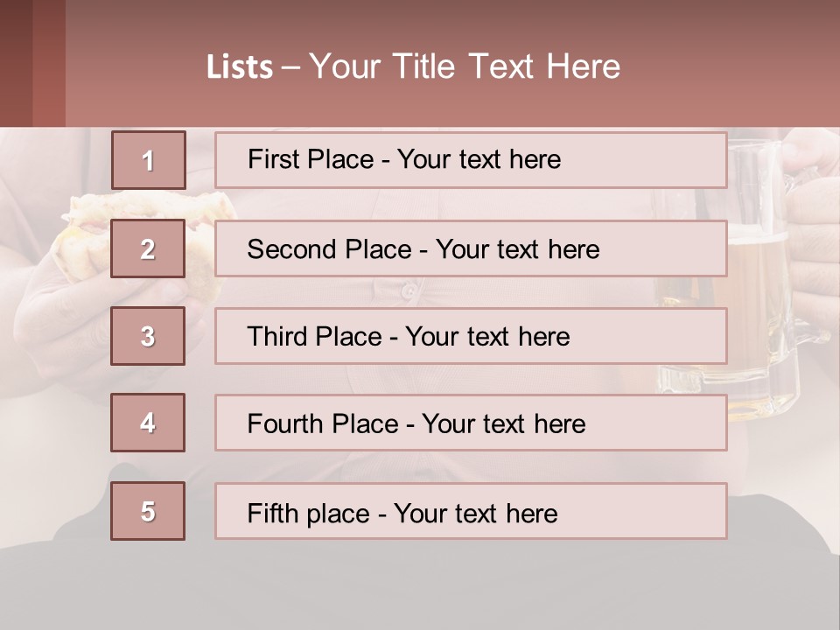Click the word 'Here' ending the title
This screenshot has width=840, height=630.
point(583,67)
